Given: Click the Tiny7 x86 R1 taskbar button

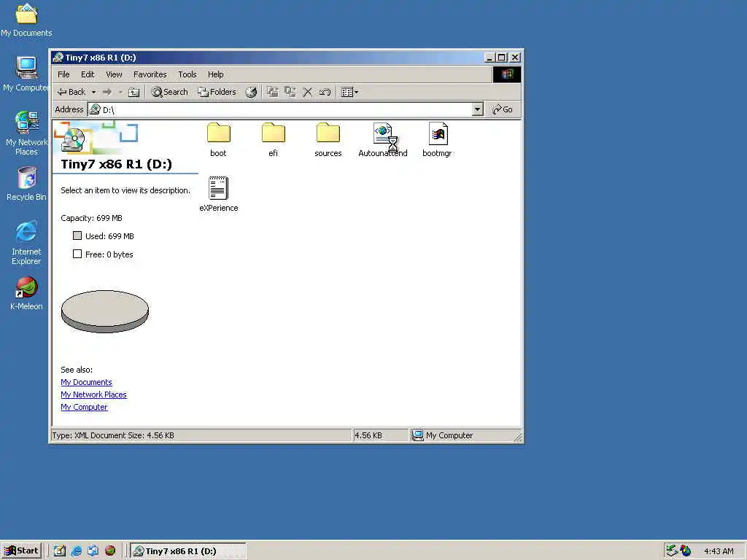Looking at the screenshot, I should [188, 551].
